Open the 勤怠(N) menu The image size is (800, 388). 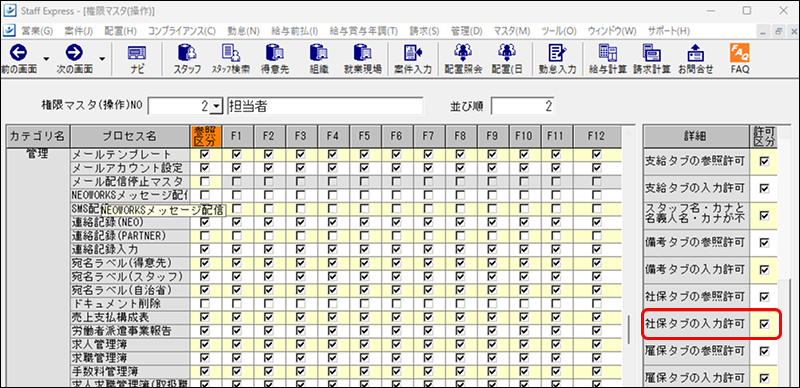click(243, 31)
